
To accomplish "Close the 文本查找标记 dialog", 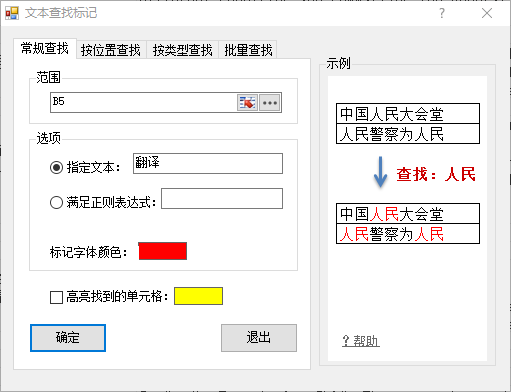I will (x=487, y=13).
